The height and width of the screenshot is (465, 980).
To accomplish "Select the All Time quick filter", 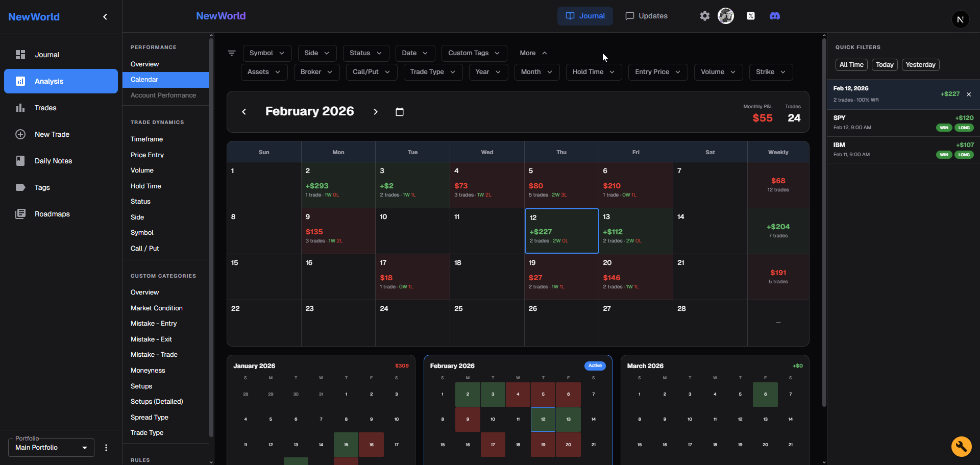I will (851, 65).
